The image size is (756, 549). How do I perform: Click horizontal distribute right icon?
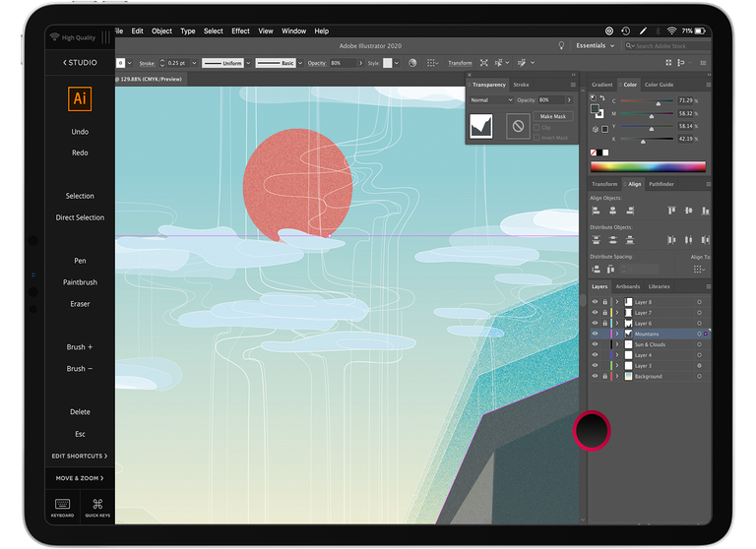pos(705,239)
